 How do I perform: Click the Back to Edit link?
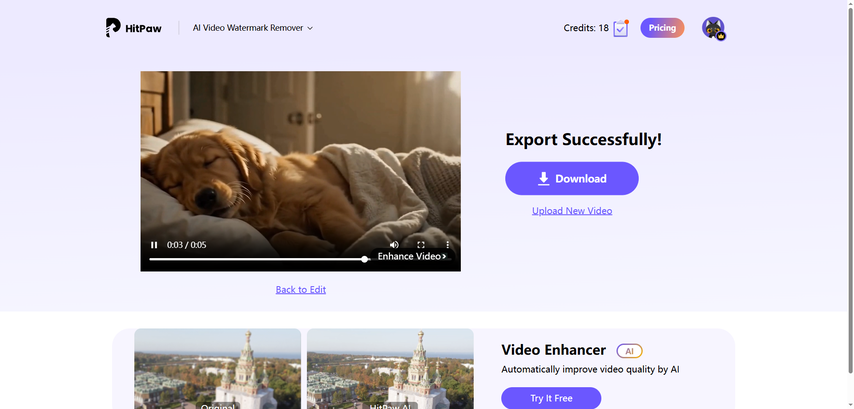coord(301,290)
